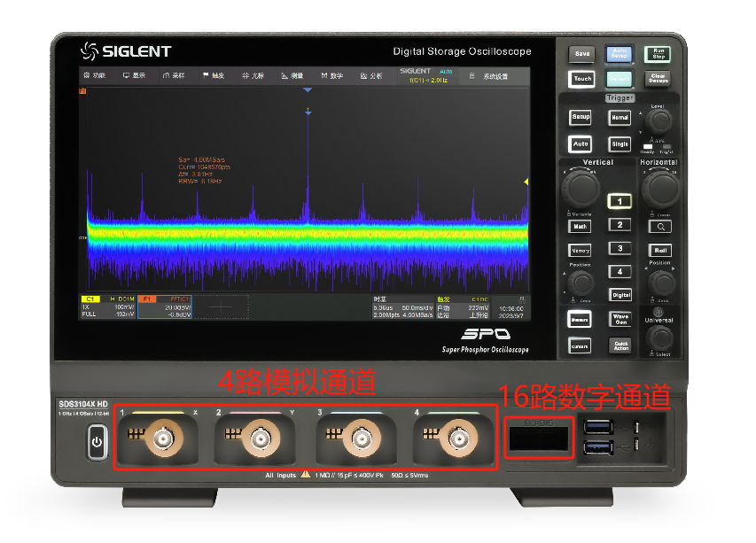Click the "10:36:00" clock readout
Screen dimensions: 756x543
(x=511, y=308)
